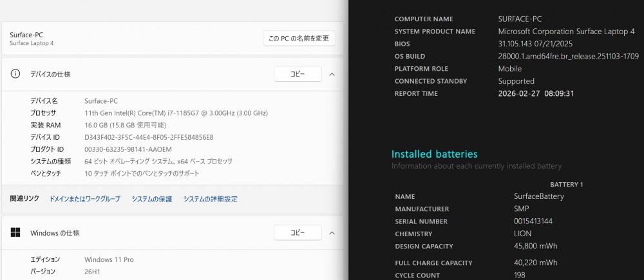This screenshot has height=280, width=644.
Task: Click the Windows logo icon beside Windows の仕様
Action: [x=15, y=232]
